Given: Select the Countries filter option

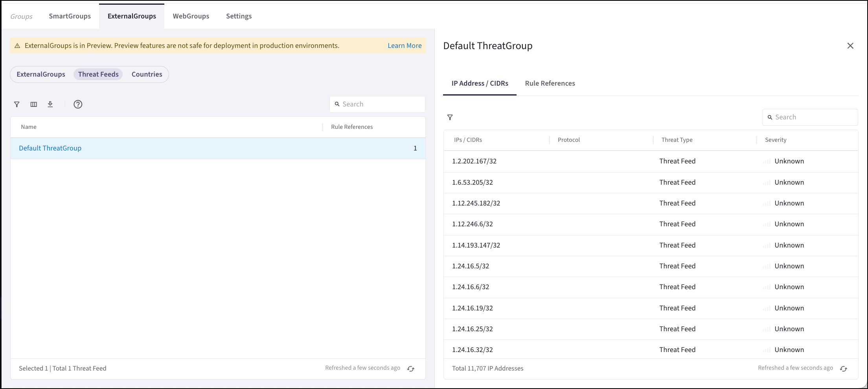Looking at the screenshot, I should [x=147, y=74].
